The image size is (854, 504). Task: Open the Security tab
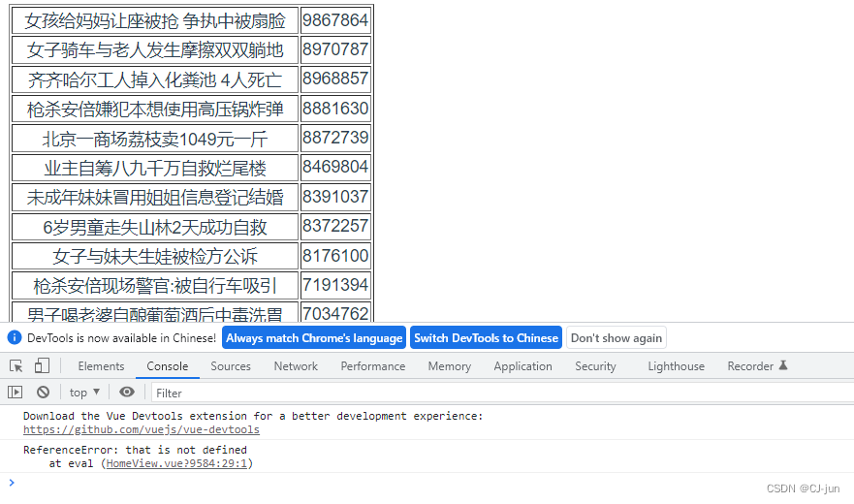595,366
